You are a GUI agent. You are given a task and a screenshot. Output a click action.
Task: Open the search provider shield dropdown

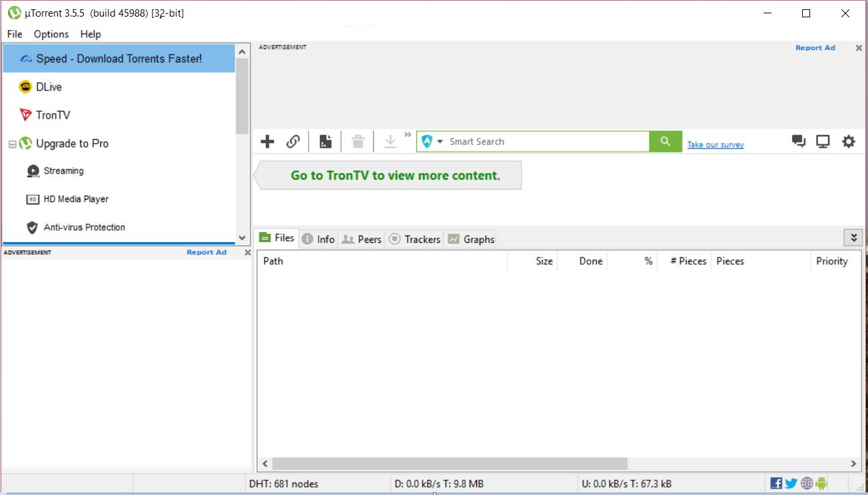pyautogui.click(x=432, y=142)
